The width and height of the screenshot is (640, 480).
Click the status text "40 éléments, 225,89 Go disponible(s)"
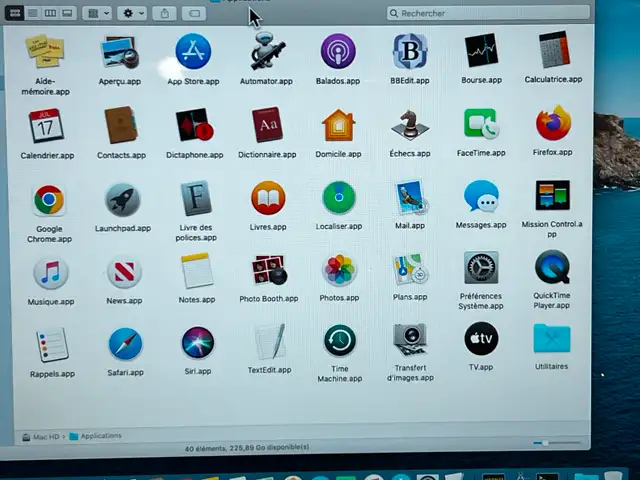tap(247, 448)
